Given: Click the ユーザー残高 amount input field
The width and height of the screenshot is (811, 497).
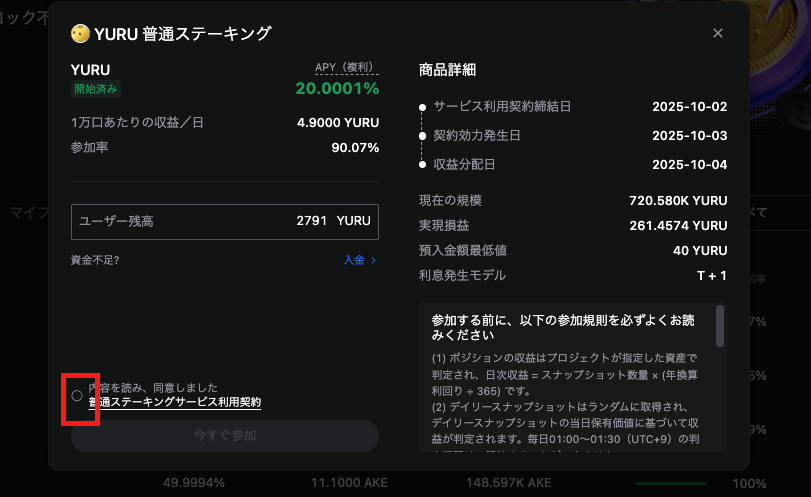Looking at the screenshot, I should click(224, 221).
